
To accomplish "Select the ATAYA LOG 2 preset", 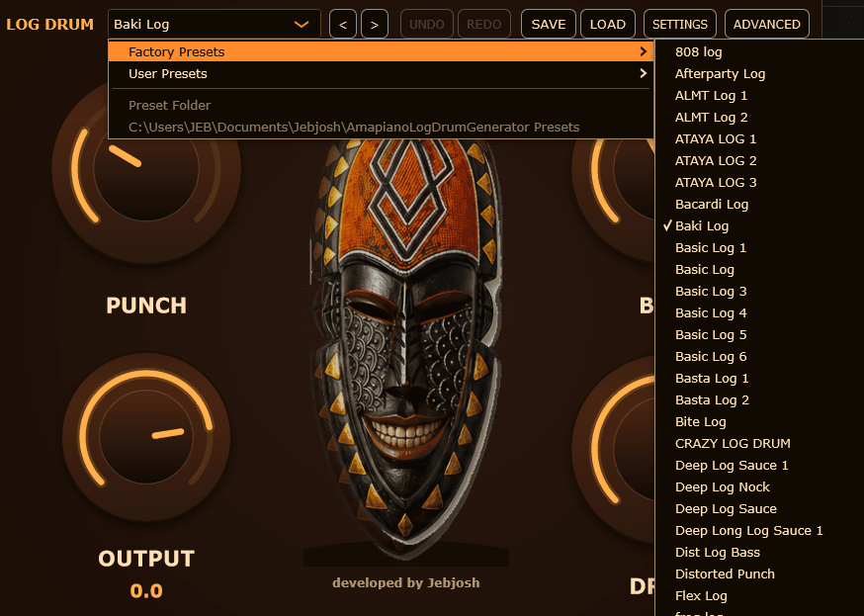I will pyautogui.click(x=760, y=161).
